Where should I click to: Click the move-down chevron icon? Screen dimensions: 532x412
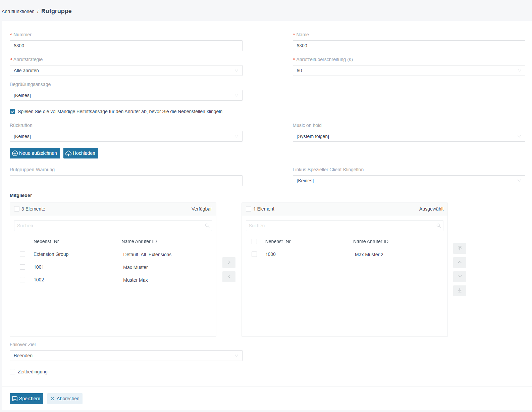point(460,277)
